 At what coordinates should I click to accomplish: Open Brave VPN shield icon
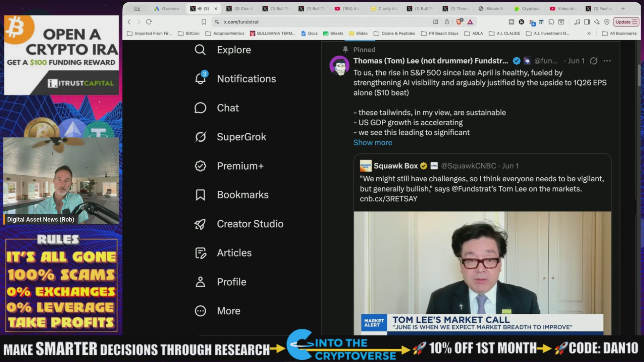point(607,22)
